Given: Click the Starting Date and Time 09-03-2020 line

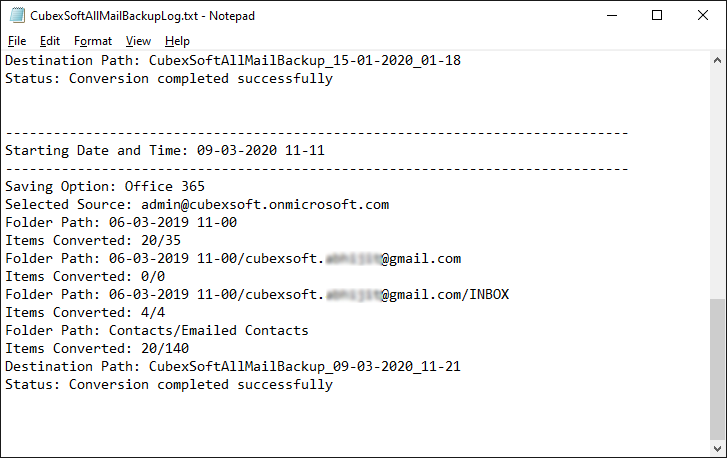Looking at the screenshot, I should tap(165, 150).
